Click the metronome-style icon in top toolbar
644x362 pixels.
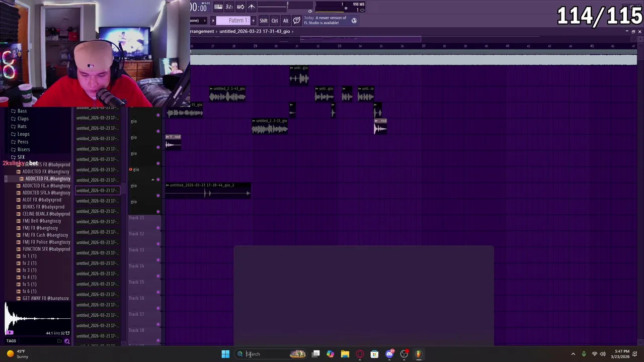252,7
